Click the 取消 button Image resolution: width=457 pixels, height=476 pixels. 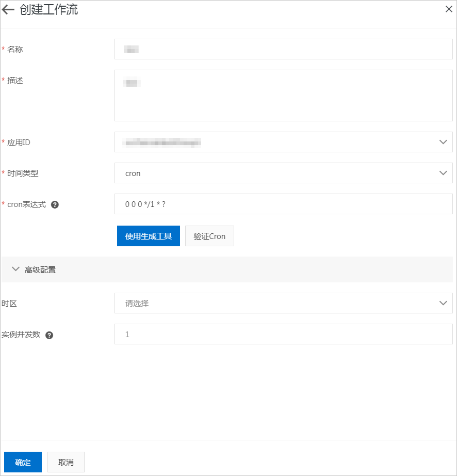click(x=66, y=462)
